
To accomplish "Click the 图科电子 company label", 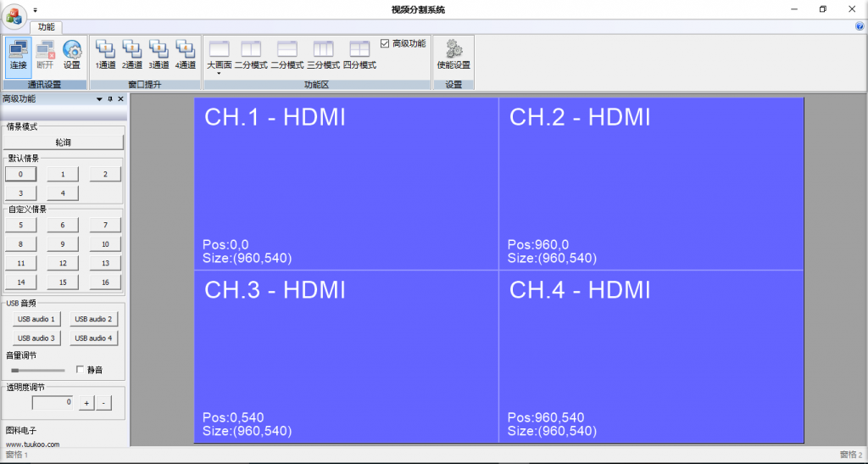I will click(21, 430).
